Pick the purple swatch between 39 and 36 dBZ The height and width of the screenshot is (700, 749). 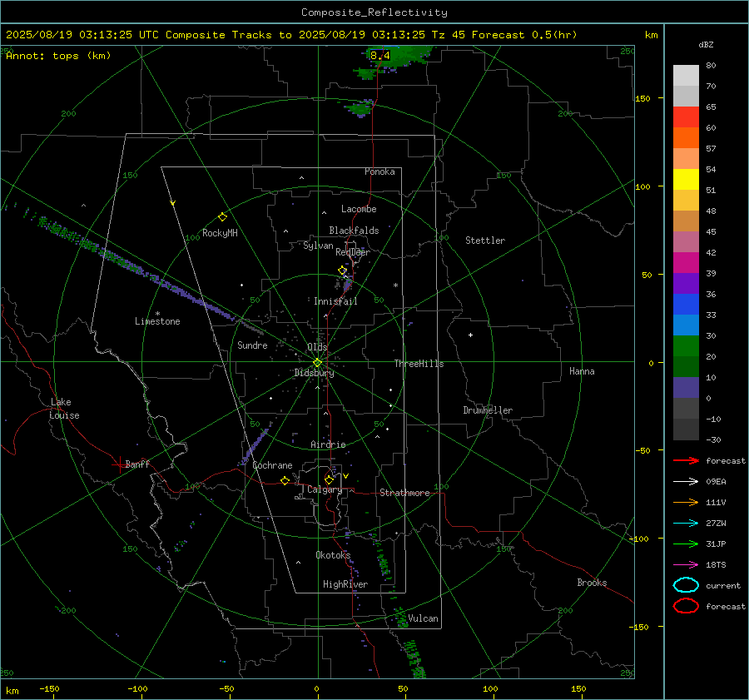click(x=686, y=284)
